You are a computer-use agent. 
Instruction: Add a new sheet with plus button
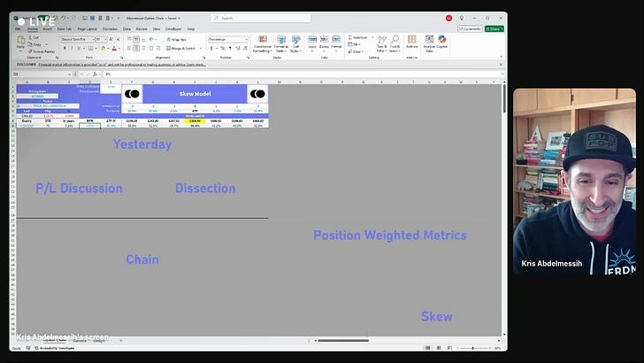pos(120,340)
